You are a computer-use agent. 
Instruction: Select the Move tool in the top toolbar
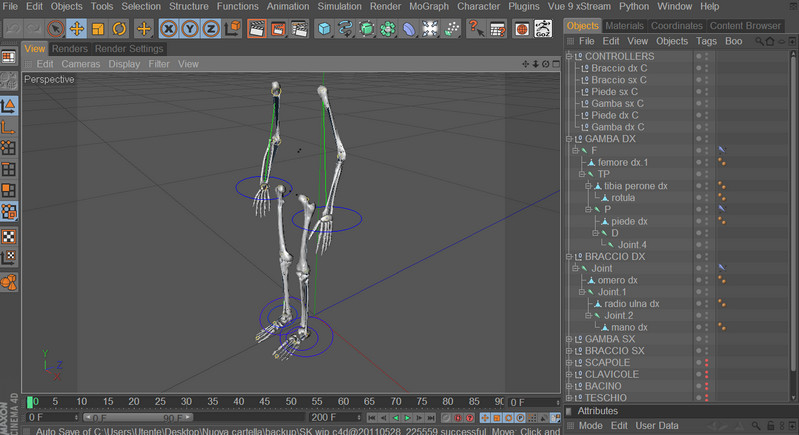(x=77, y=29)
